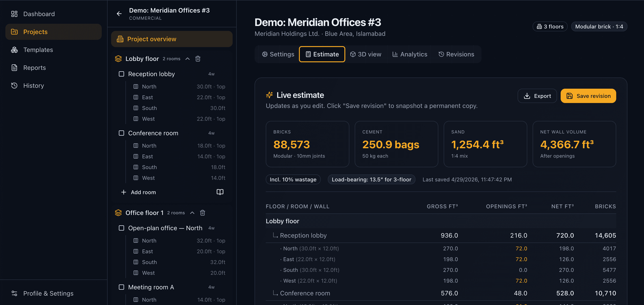
Task: Click the Dashboard grid icon
Action: 14,14
